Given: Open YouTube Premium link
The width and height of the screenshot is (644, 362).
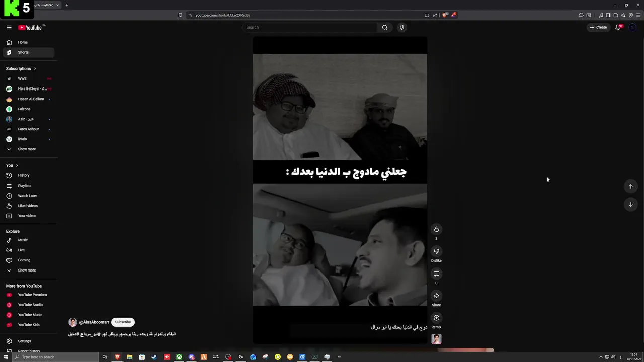Looking at the screenshot, I should point(29,295).
